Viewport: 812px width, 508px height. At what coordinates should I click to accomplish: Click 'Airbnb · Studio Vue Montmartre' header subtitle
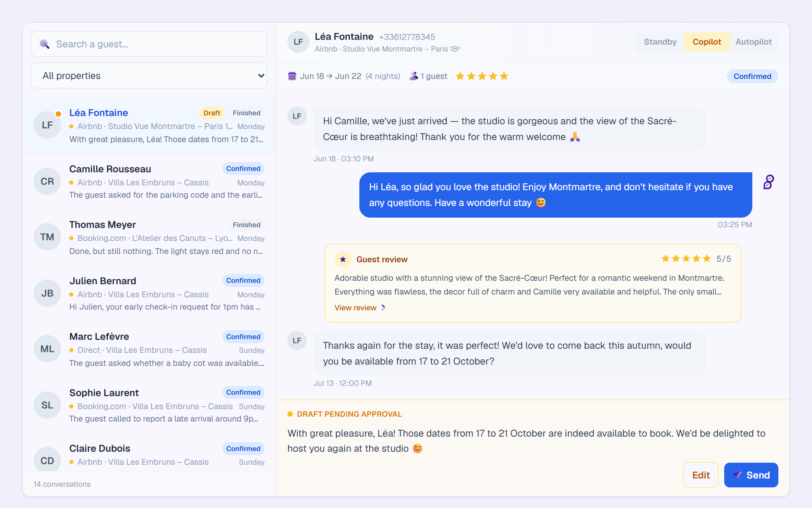[x=387, y=49]
